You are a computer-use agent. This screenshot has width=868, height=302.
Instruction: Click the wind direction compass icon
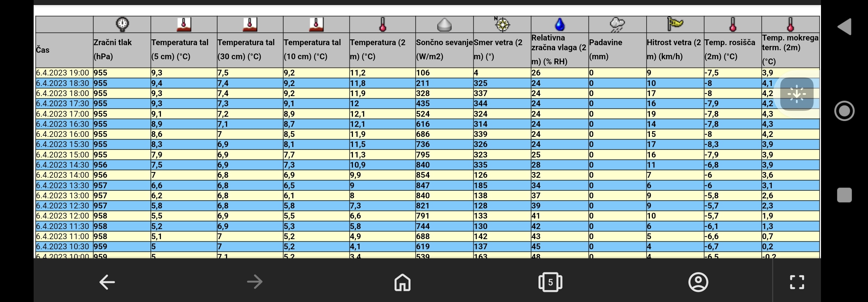502,24
